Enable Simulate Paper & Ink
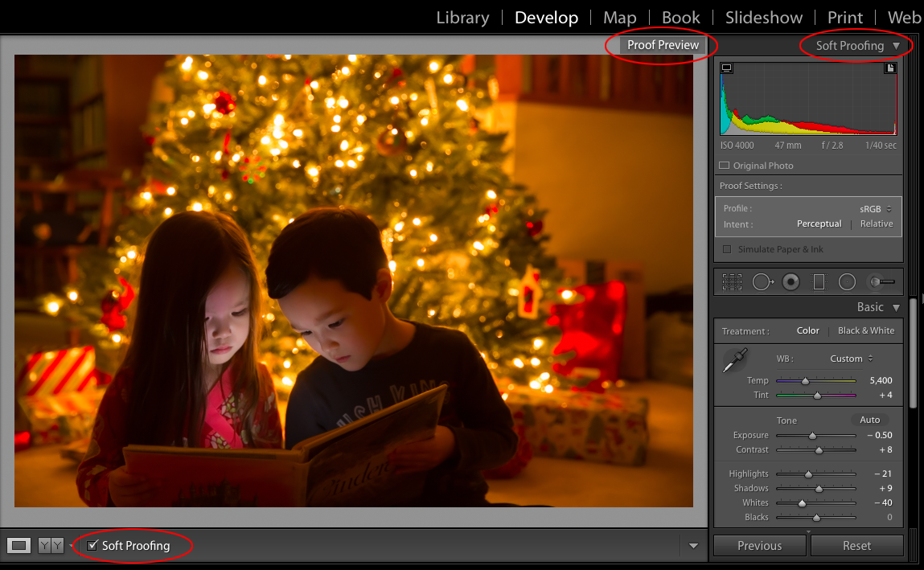This screenshot has height=570, width=924. coord(727,249)
